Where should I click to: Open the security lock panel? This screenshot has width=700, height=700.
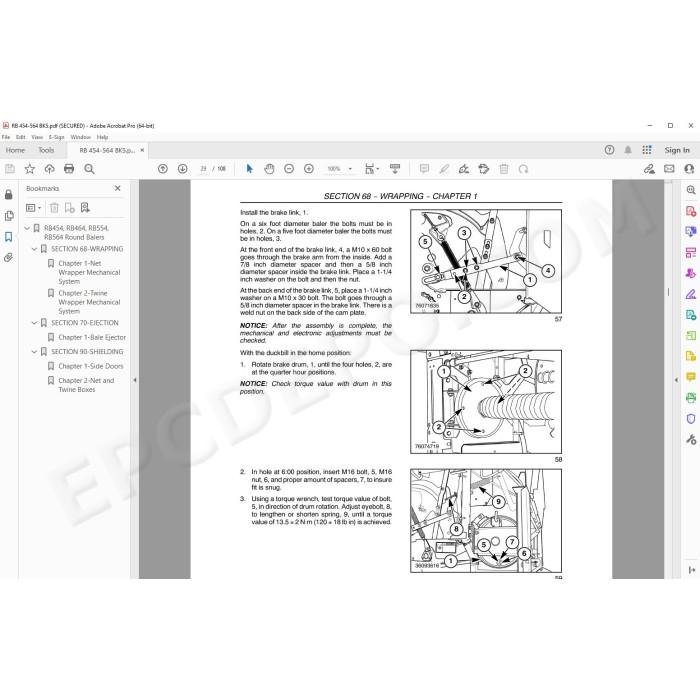(8, 194)
